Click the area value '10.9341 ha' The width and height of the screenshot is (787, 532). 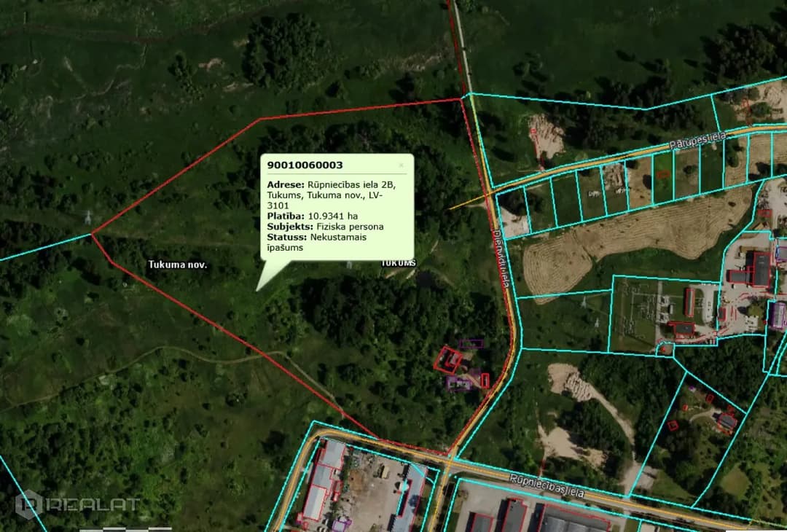point(333,216)
